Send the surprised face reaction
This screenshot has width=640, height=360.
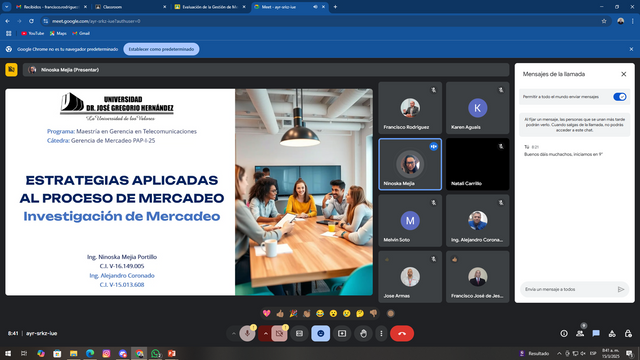pyautogui.click(x=333, y=313)
